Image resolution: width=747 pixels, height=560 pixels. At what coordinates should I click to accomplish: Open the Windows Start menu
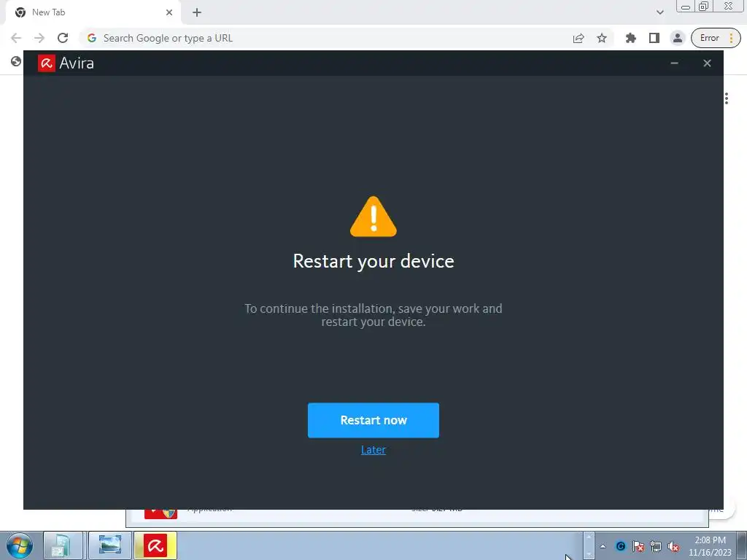[x=20, y=545]
